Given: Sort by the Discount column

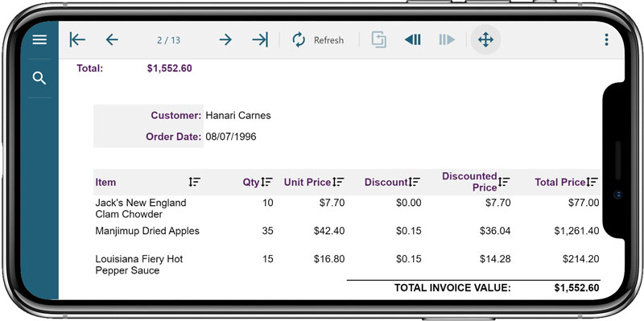Looking at the screenshot, I should (415, 182).
